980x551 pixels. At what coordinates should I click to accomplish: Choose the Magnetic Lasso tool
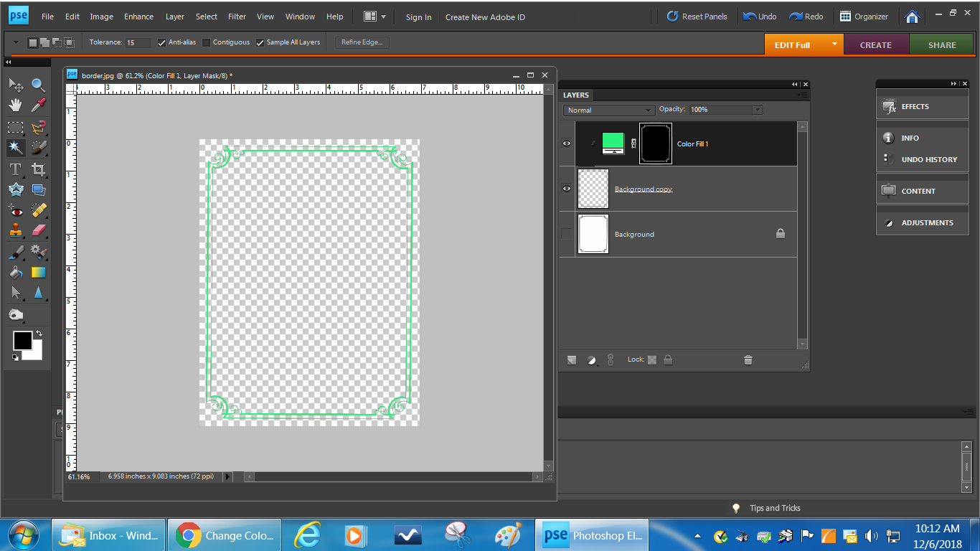38,128
